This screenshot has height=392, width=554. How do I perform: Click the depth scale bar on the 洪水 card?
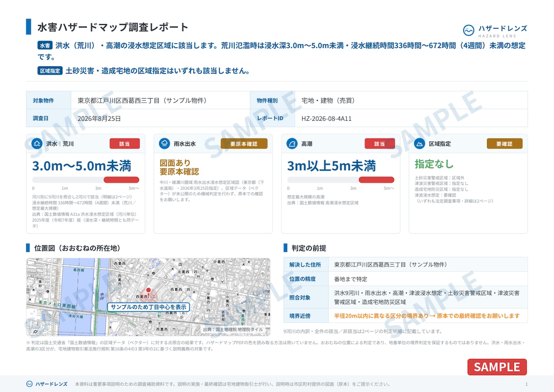click(x=86, y=179)
